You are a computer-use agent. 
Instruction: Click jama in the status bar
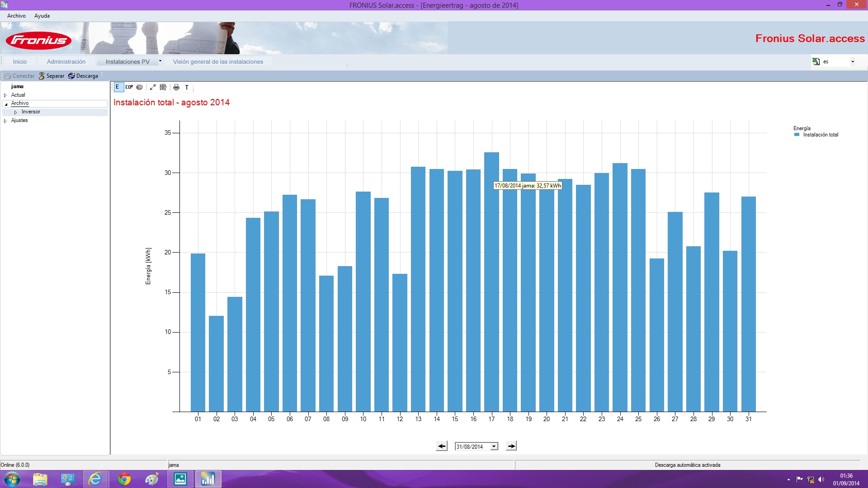point(174,465)
